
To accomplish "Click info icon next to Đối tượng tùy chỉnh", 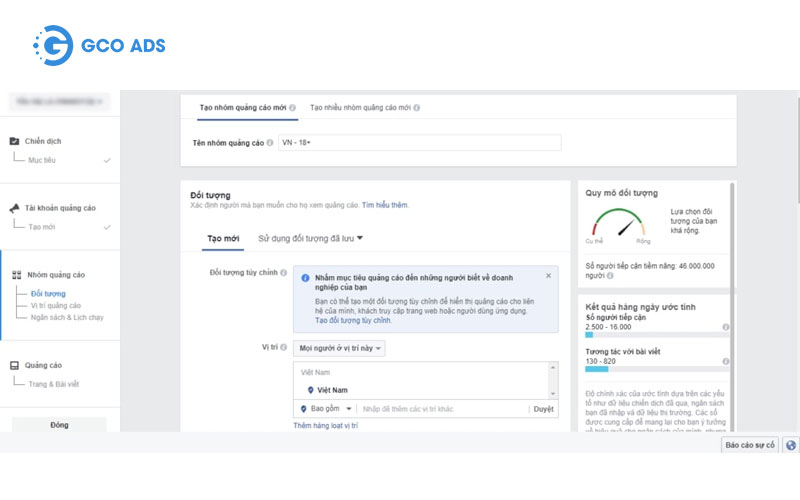I will click(x=284, y=272).
